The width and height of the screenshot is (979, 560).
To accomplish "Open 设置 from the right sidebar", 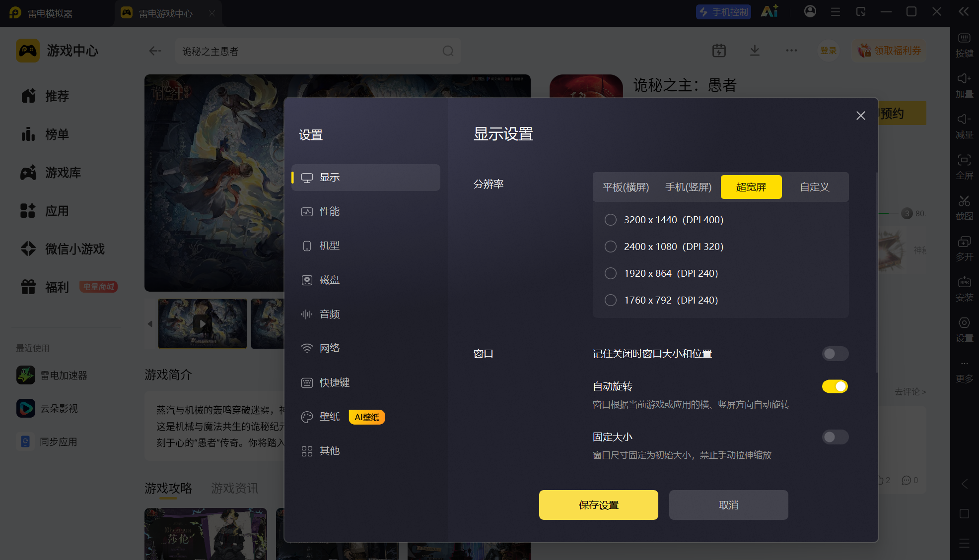I will tap(964, 329).
